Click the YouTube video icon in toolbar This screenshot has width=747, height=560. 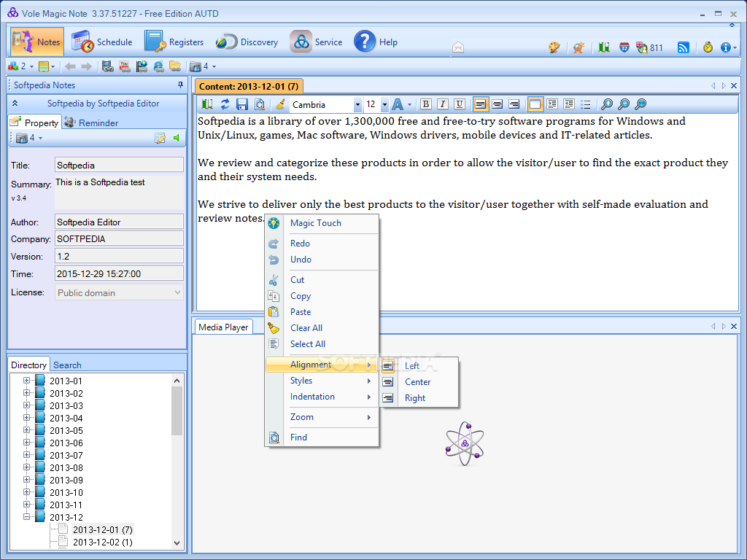pos(124,66)
